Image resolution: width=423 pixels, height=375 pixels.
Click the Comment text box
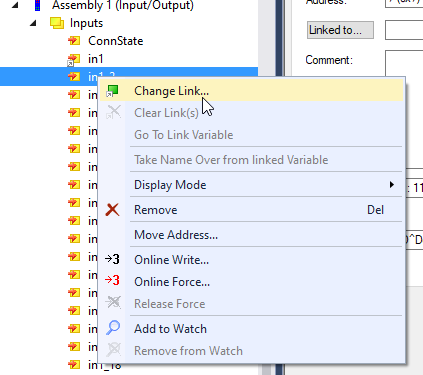coord(404,63)
